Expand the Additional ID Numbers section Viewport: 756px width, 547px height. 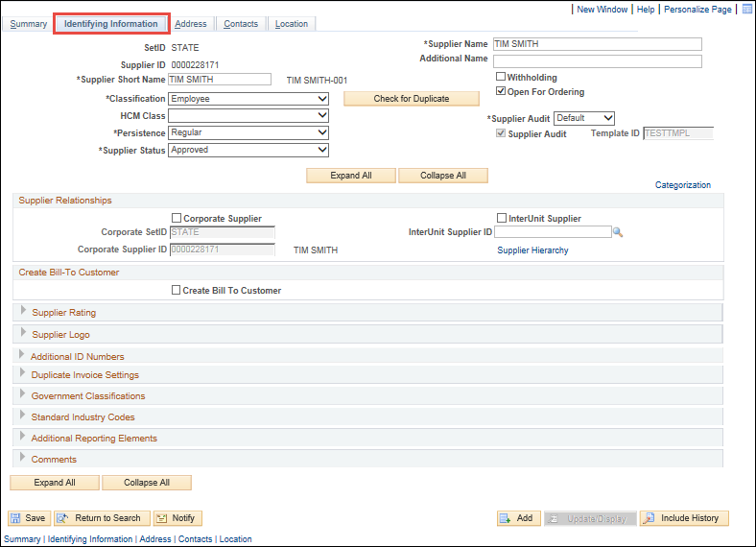(22, 355)
